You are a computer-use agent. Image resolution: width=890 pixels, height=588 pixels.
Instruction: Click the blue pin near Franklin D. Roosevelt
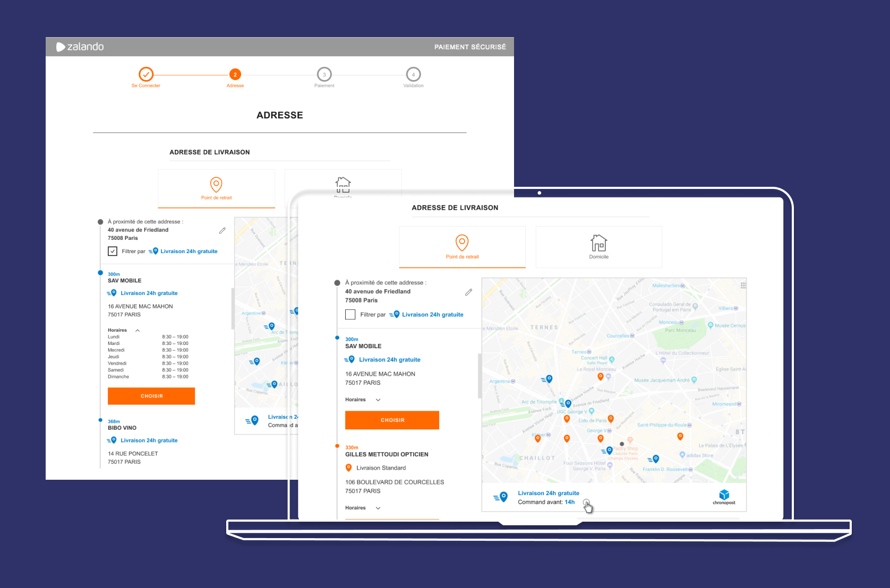(655, 459)
